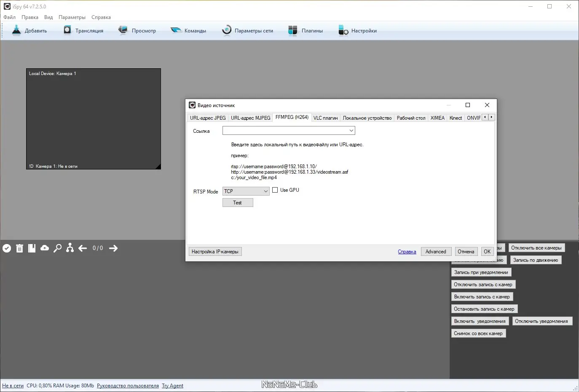The height and width of the screenshot is (392, 579).
Task: Open the RTSP Mode TCP dropdown
Action: click(246, 191)
